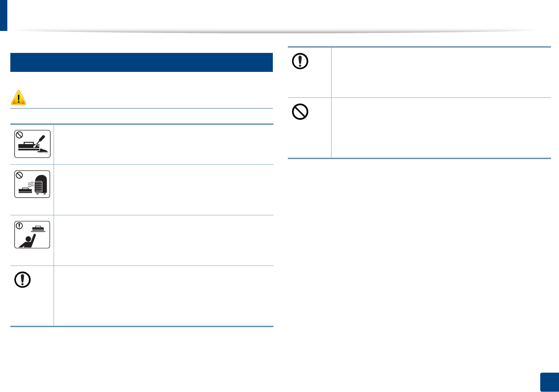
Task: Click the keep-away-from-children icon
Action: (x=32, y=235)
